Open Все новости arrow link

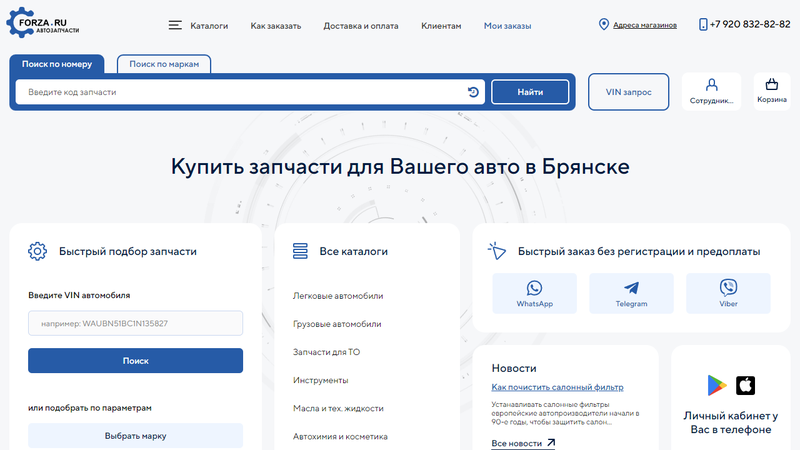(523, 443)
